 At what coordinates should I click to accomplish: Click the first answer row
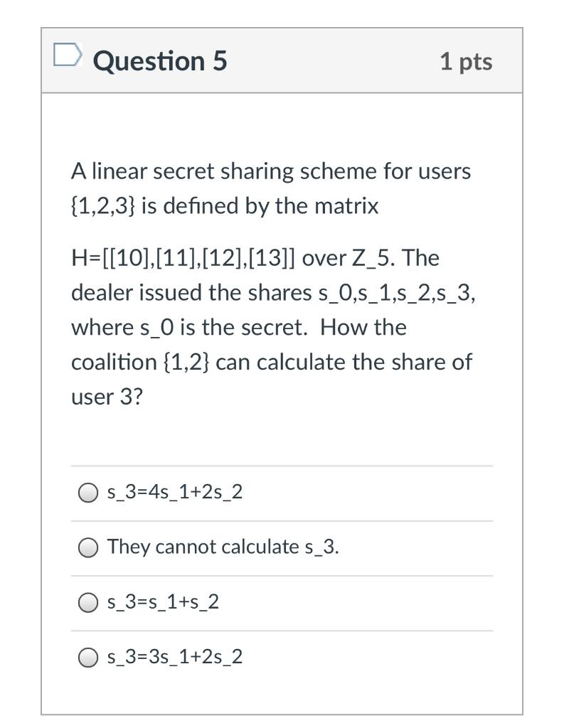pos(282,491)
